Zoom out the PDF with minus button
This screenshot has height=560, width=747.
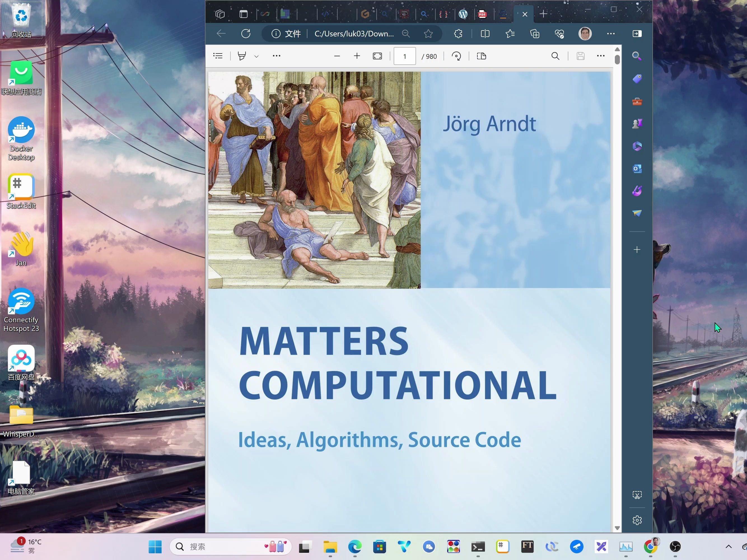point(337,56)
